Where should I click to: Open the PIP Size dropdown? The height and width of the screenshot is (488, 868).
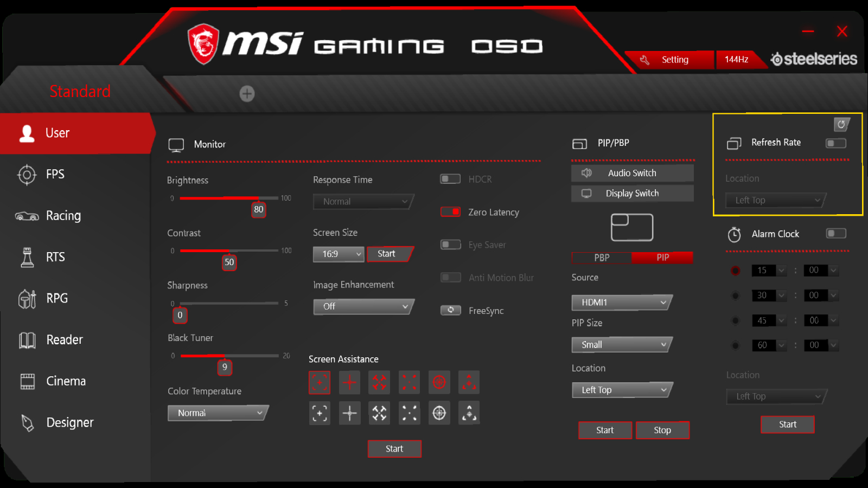pos(622,345)
